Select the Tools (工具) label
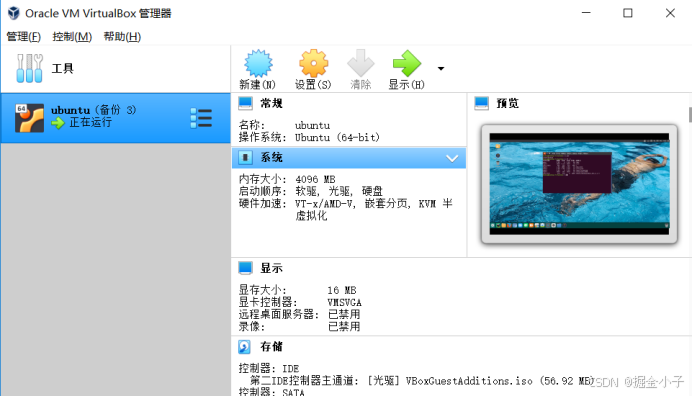This screenshot has height=396, width=692. tap(62, 68)
